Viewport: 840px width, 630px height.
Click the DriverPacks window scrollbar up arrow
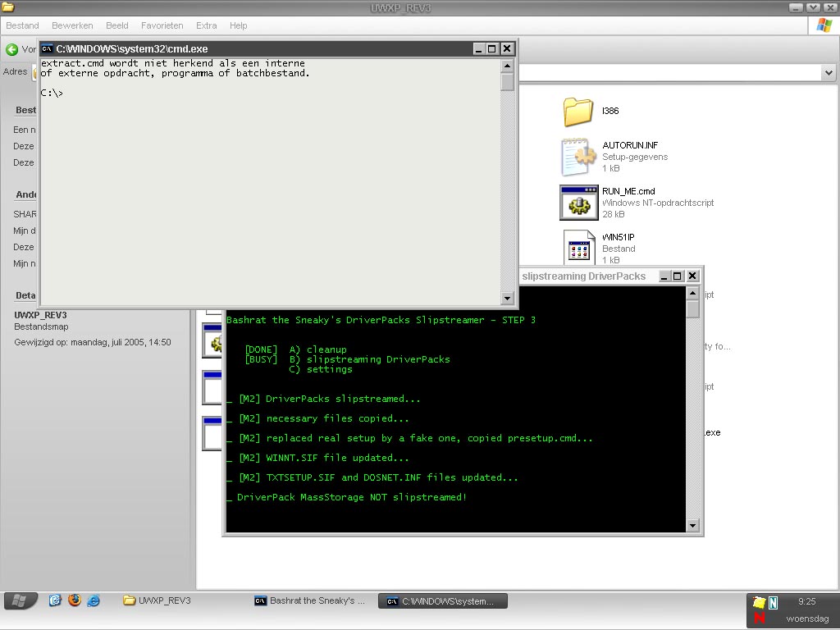692,293
